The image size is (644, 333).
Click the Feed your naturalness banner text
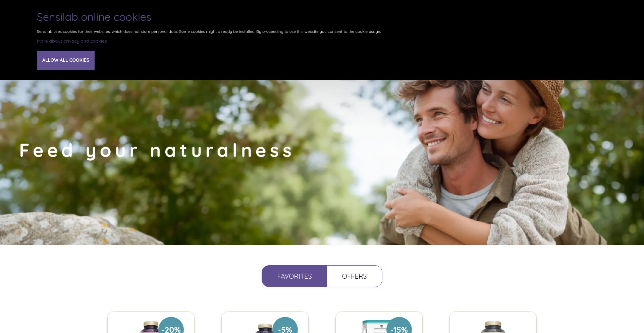point(156,151)
